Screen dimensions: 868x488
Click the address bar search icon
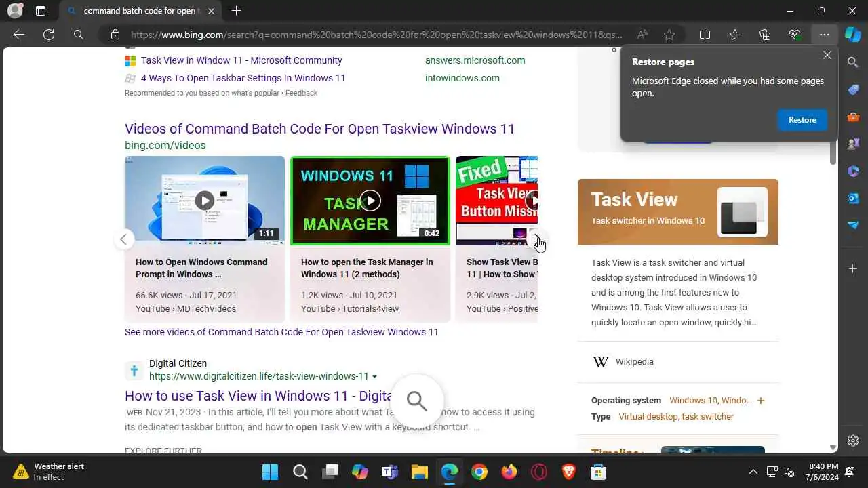pos(79,35)
